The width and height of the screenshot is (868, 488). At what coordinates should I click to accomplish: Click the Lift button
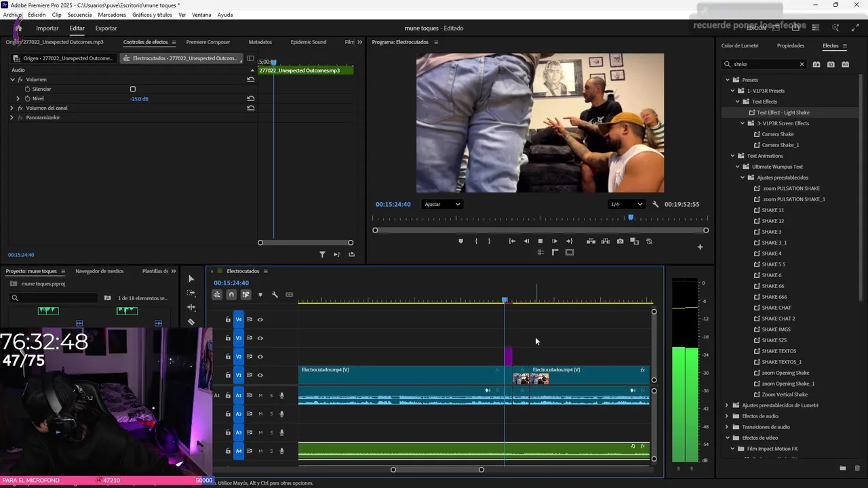[x=591, y=241]
